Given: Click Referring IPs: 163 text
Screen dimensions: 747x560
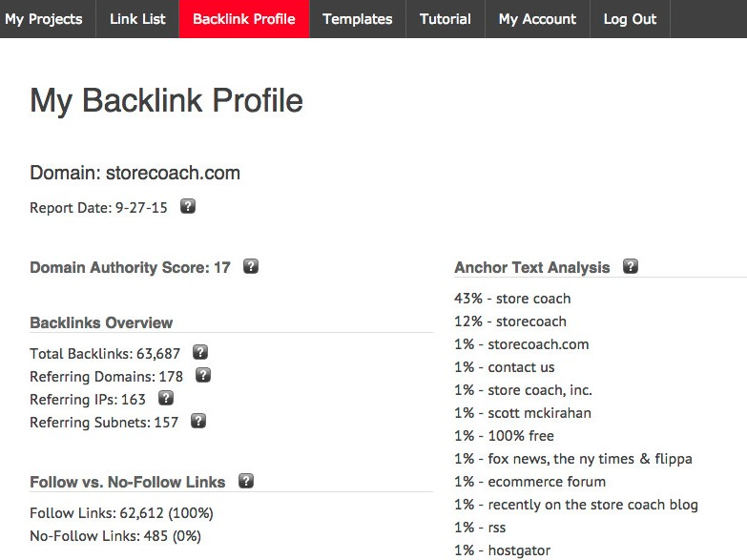Looking at the screenshot, I should (x=88, y=400).
